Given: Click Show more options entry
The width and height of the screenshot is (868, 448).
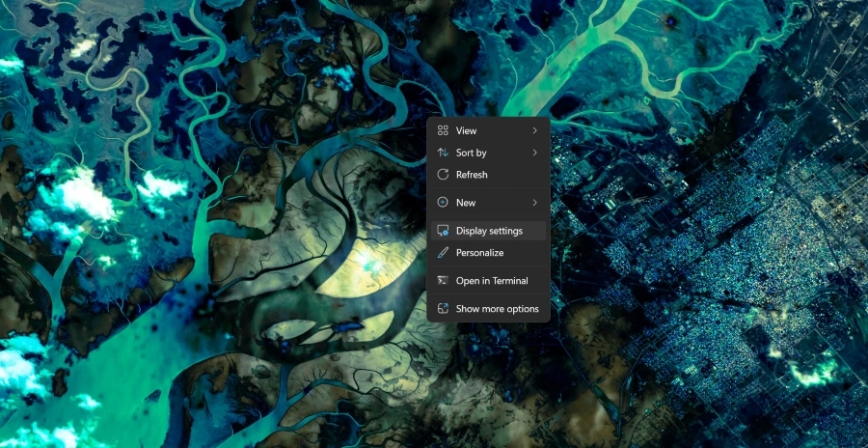Looking at the screenshot, I should (x=488, y=309).
